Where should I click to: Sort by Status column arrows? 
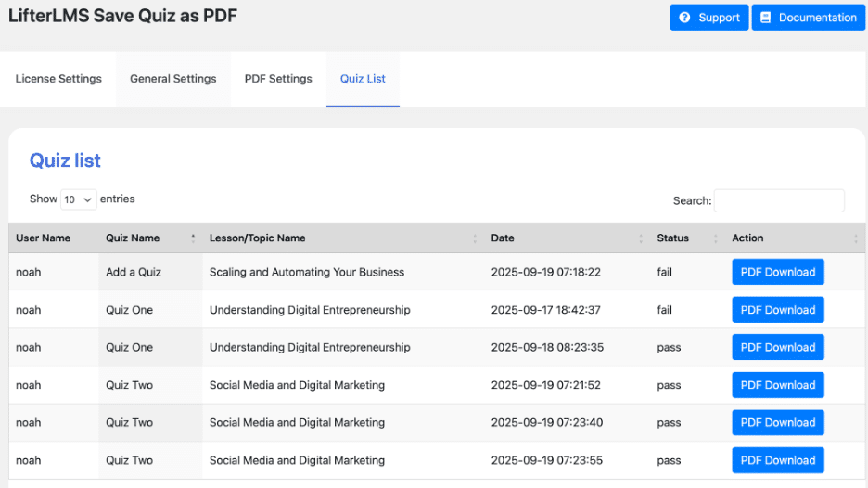(716, 238)
